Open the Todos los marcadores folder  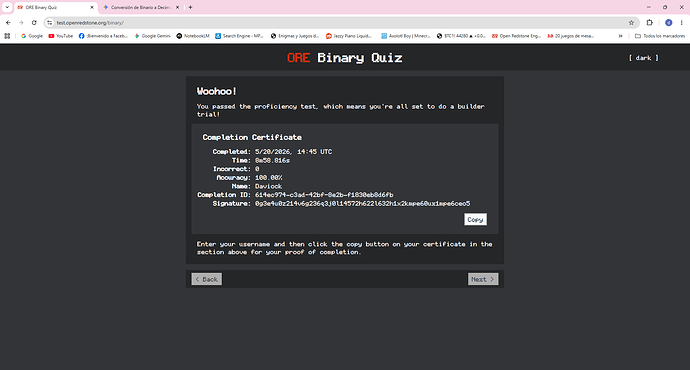tap(660, 36)
